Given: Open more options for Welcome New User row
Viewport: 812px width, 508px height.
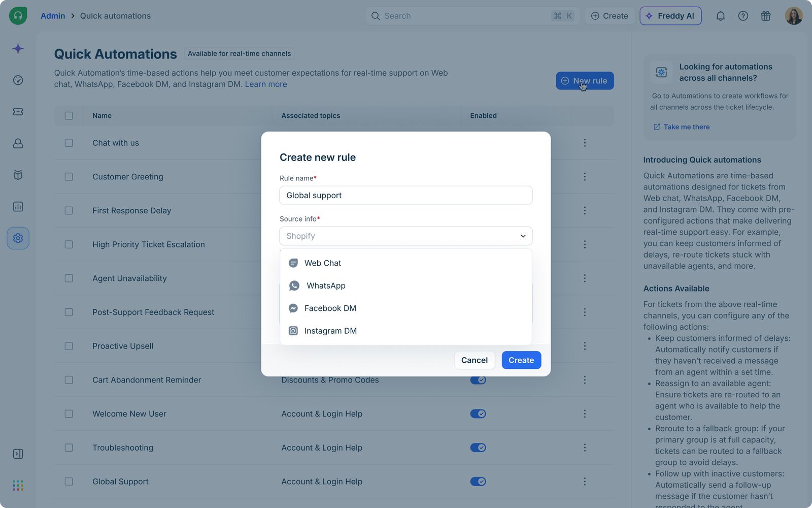Looking at the screenshot, I should (x=585, y=414).
